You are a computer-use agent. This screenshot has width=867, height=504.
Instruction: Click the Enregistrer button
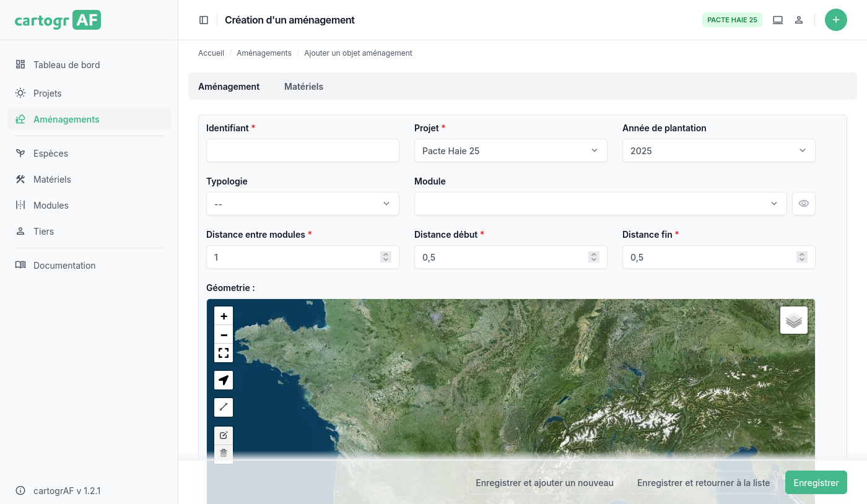point(816,483)
